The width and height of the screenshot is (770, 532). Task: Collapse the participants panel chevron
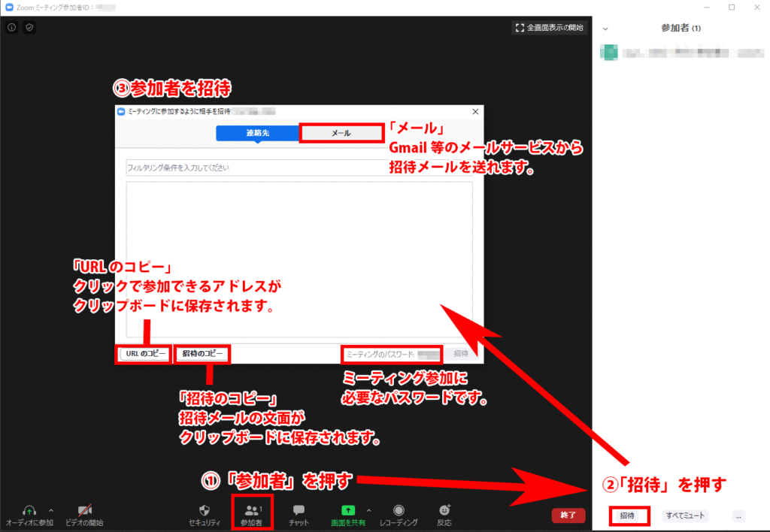[x=605, y=29]
